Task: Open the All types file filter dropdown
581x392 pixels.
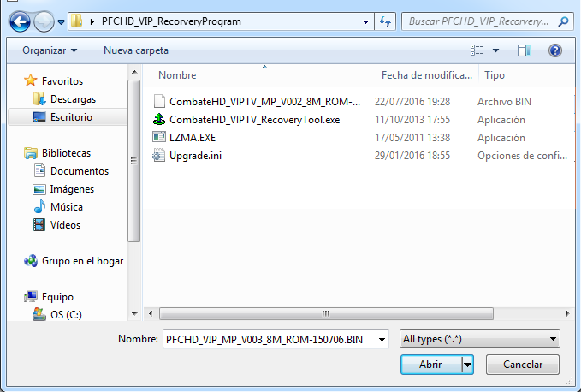Action: tap(480, 339)
